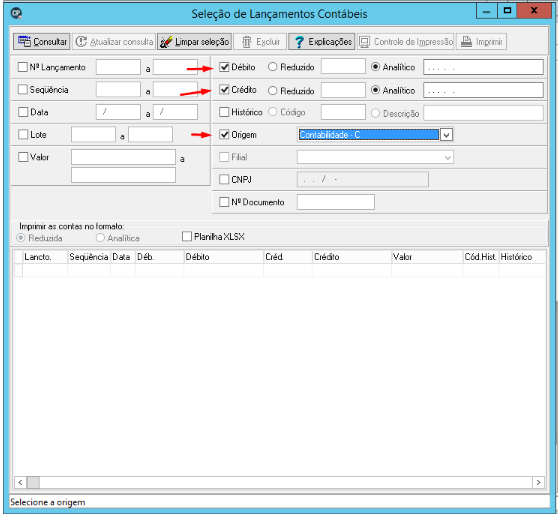Click first Lote input field
The height and width of the screenshot is (517, 560).
pyautogui.click(x=93, y=134)
